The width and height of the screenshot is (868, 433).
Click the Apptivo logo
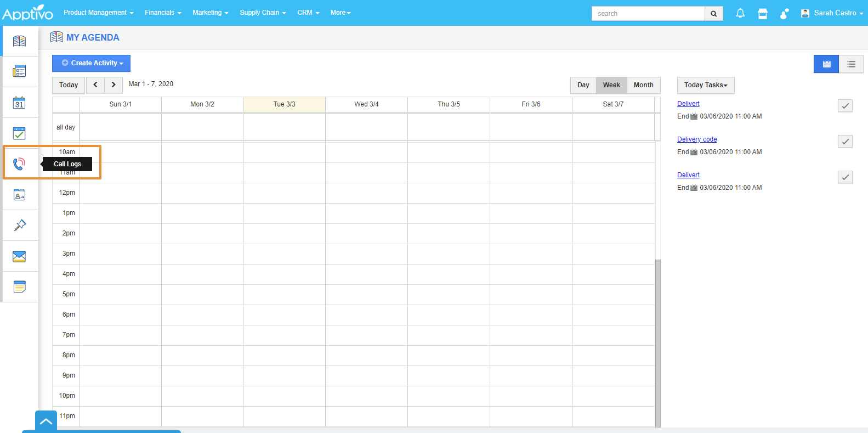pos(28,13)
